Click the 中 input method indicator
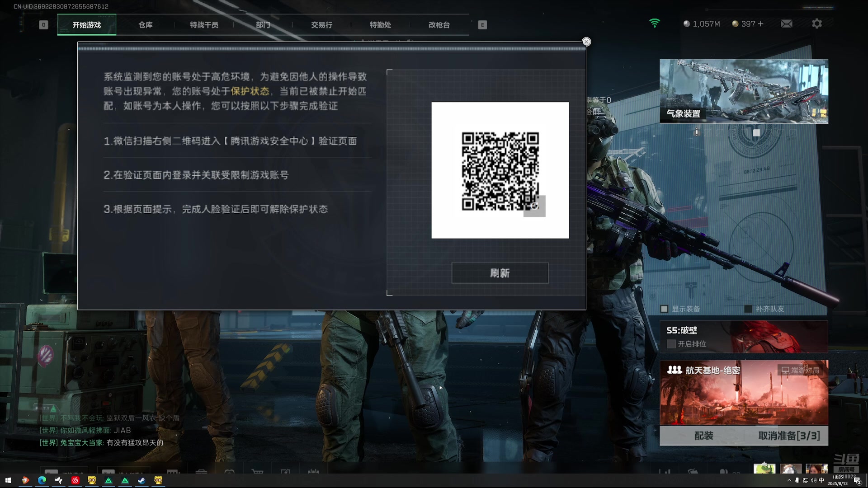This screenshot has width=868, height=488. point(821,480)
